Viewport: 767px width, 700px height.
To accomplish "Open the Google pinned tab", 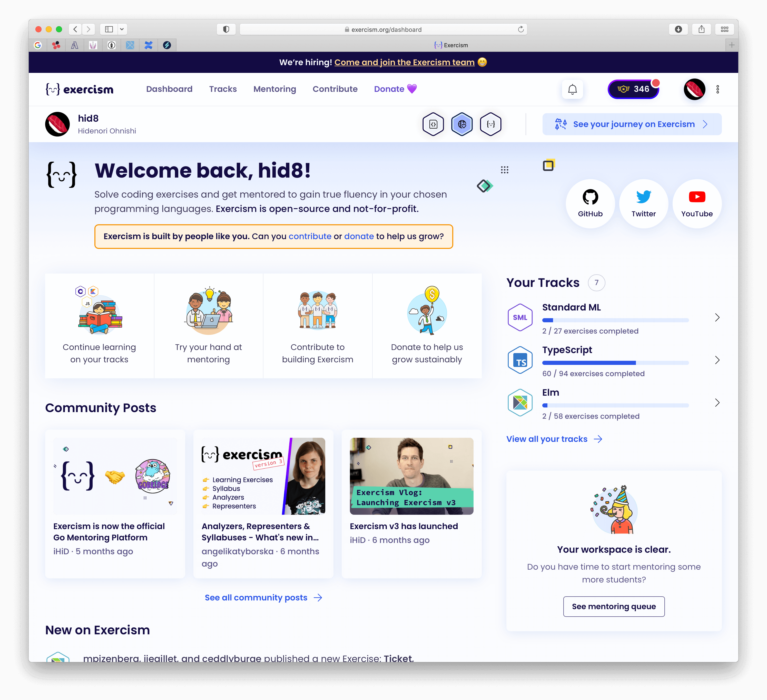I will (x=38, y=45).
